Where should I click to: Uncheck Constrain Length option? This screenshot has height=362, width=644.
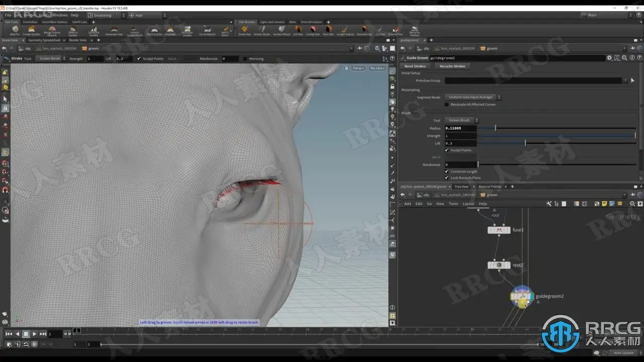click(447, 171)
